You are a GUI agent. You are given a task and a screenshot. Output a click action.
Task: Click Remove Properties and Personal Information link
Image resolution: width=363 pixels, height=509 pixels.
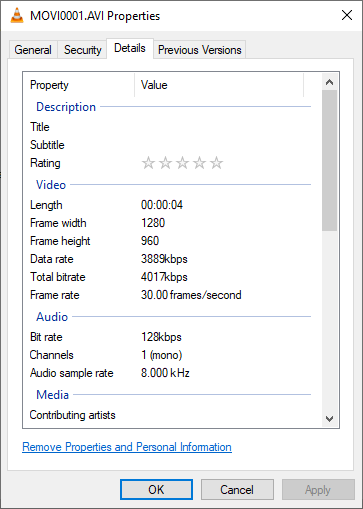[127, 447]
